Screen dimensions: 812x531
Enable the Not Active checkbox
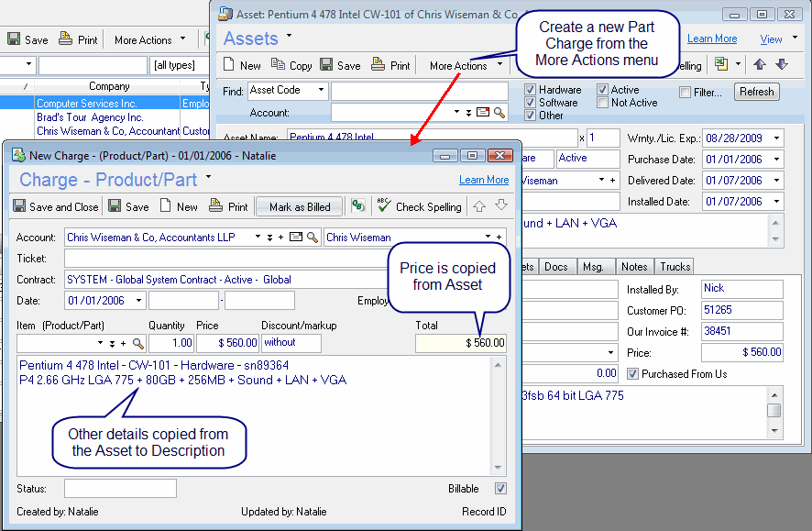point(603,103)
